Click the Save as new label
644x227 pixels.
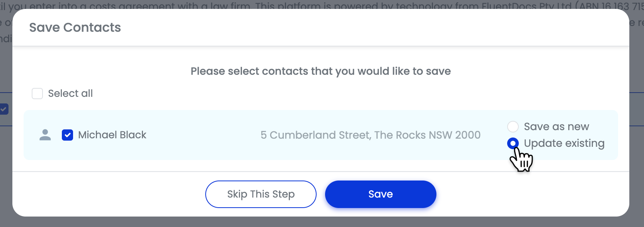556,127
